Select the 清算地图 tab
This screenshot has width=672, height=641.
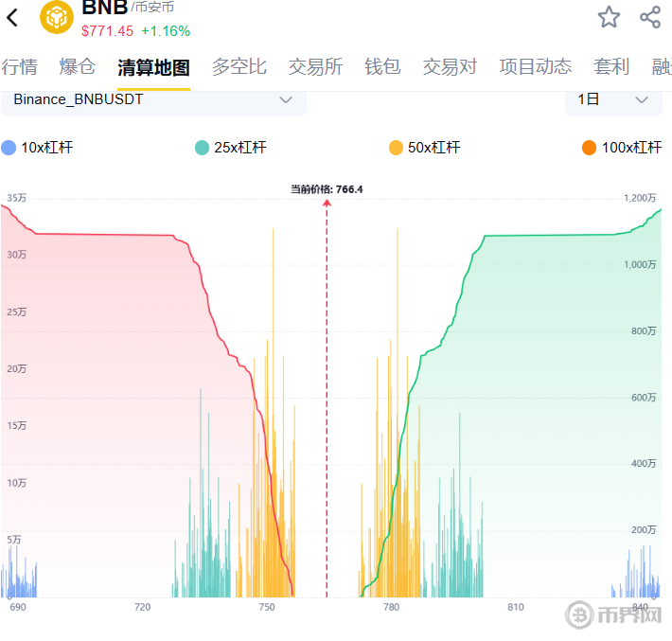coord(153,68)
